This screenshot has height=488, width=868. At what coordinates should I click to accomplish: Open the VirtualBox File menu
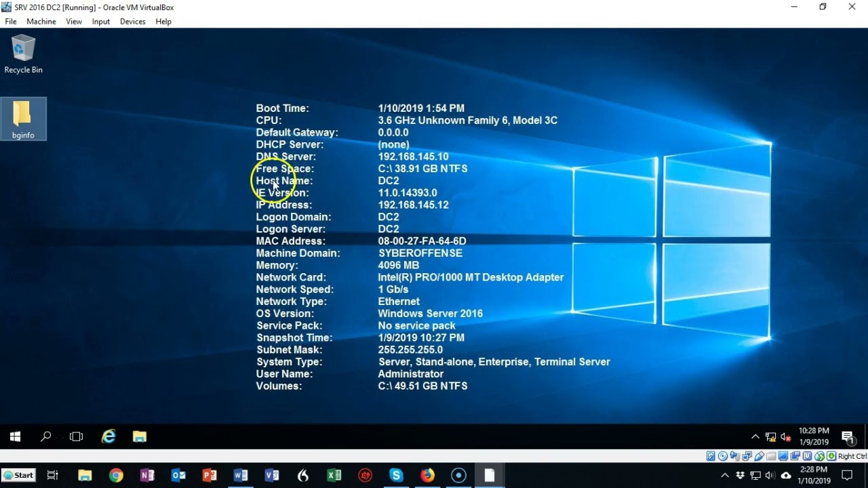pyautogui.click(x=10, y=22)
